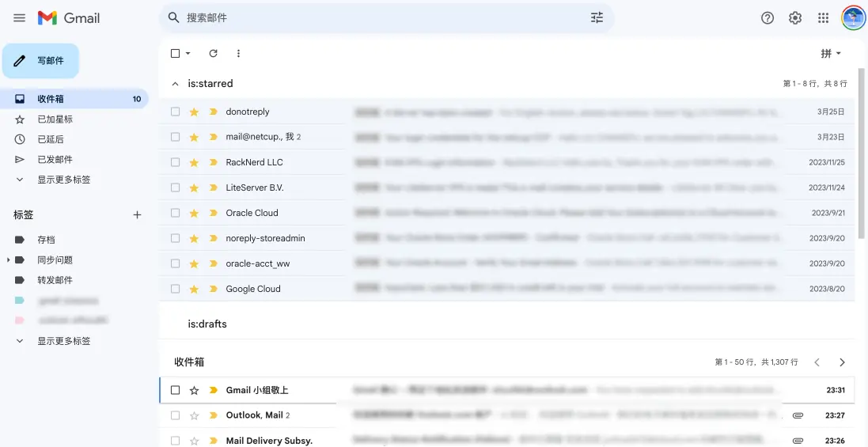Click the 写邮件 compose button
Screen dimensions: 868x447
coord(41,61)
